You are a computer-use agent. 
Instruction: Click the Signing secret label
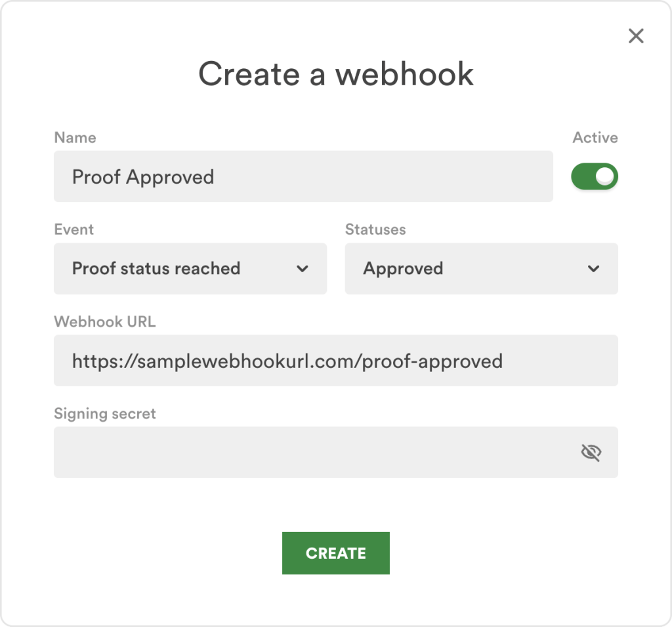click(x=104, y=414)
